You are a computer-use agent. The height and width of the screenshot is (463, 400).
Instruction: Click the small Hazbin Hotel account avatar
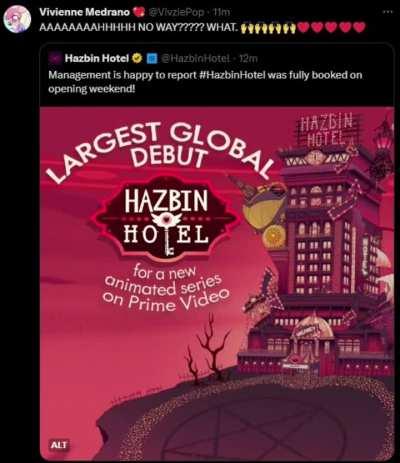55,58
